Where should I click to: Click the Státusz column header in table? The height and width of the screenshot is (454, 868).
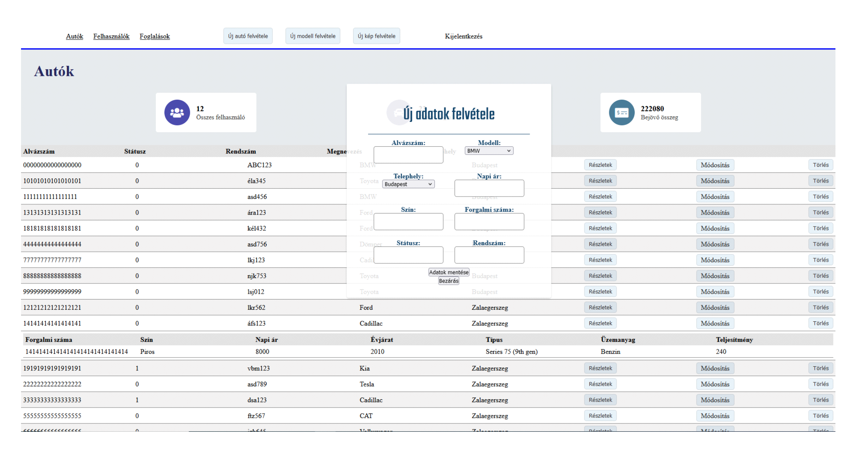(135, 152)
